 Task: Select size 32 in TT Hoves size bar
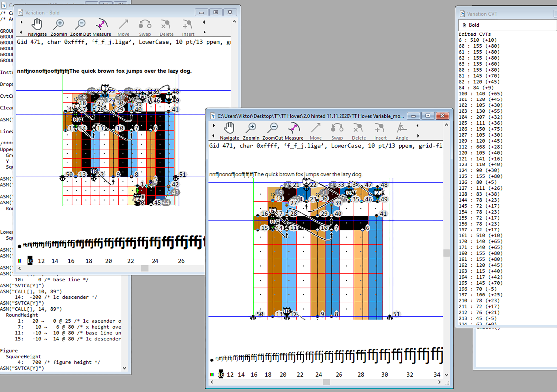coord(410,374)
